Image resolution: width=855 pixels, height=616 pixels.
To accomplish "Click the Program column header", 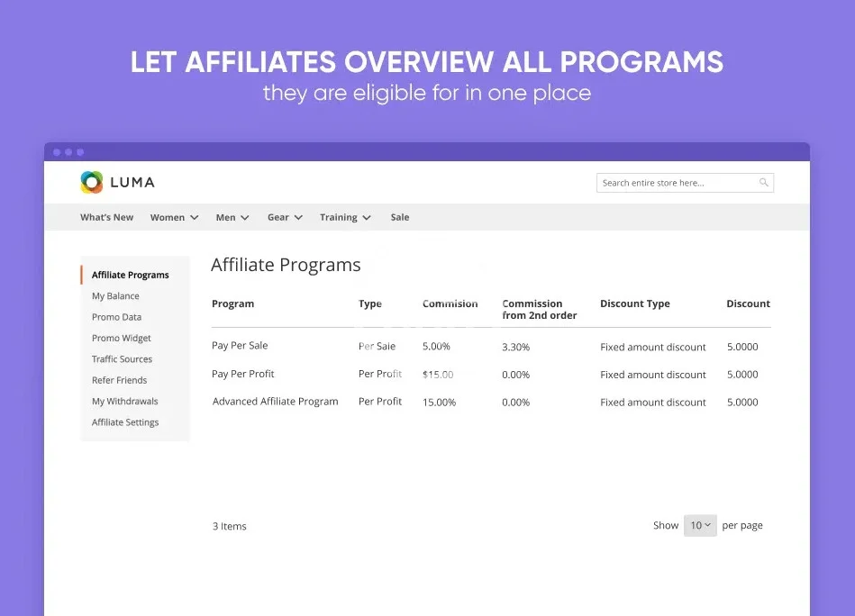I will [232, 304].
